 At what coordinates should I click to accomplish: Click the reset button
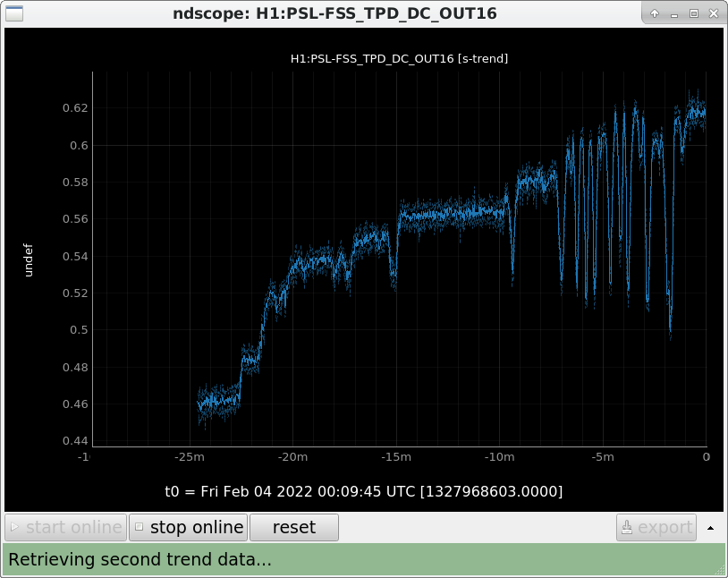(294, 527)
